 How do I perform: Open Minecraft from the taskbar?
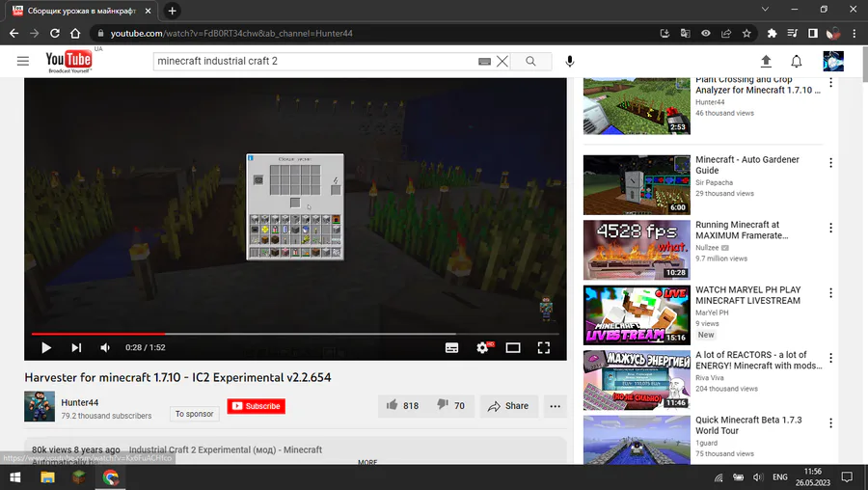pyautogui.click(x=79, y=477)
